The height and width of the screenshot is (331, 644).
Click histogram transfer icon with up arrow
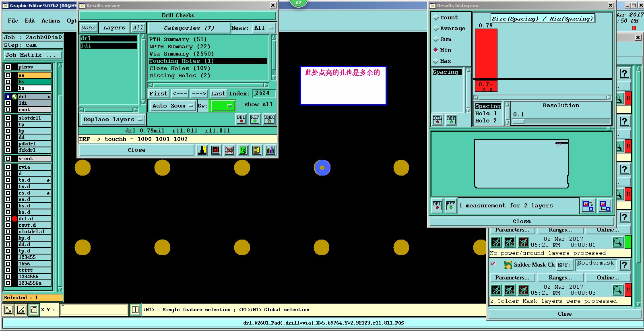pos(605,206)
